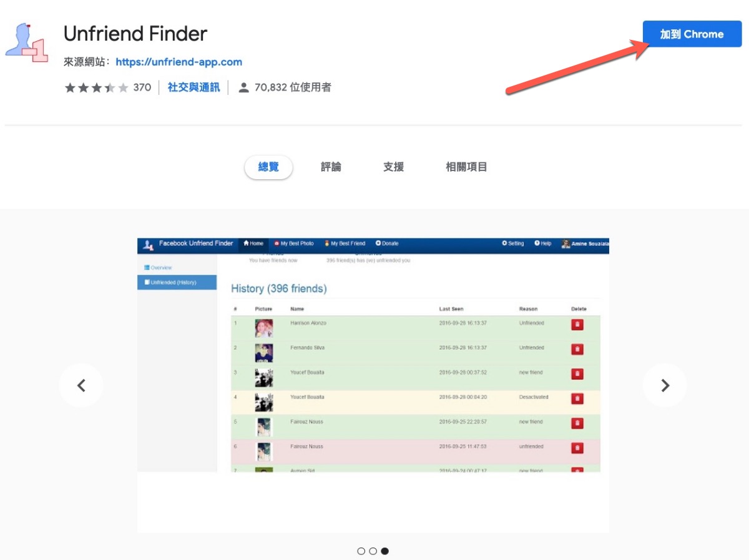Click the Fernando Silva name
This screenshot has width=749, height=560.
click(308, 347)
